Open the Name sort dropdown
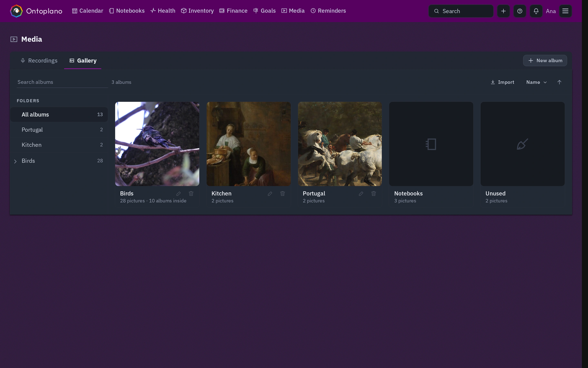The width and height of the screenshot is (588, 368). tap(537, 82)
